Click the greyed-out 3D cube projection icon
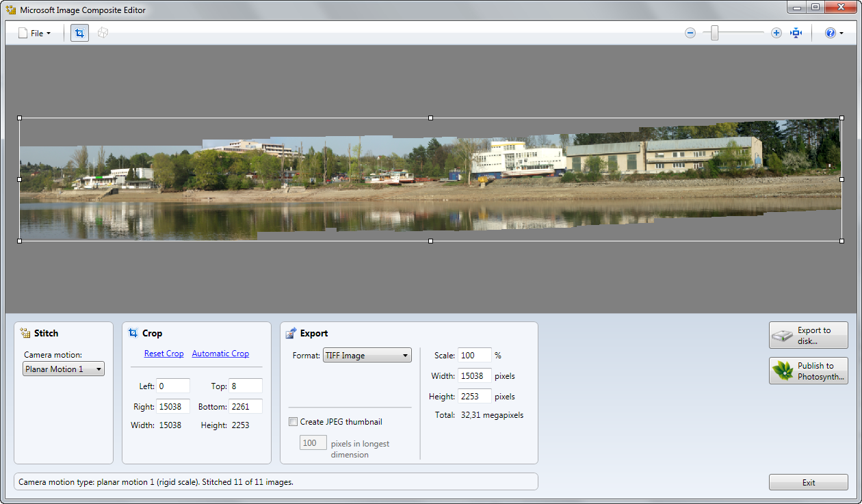 [x=103, y=33]
